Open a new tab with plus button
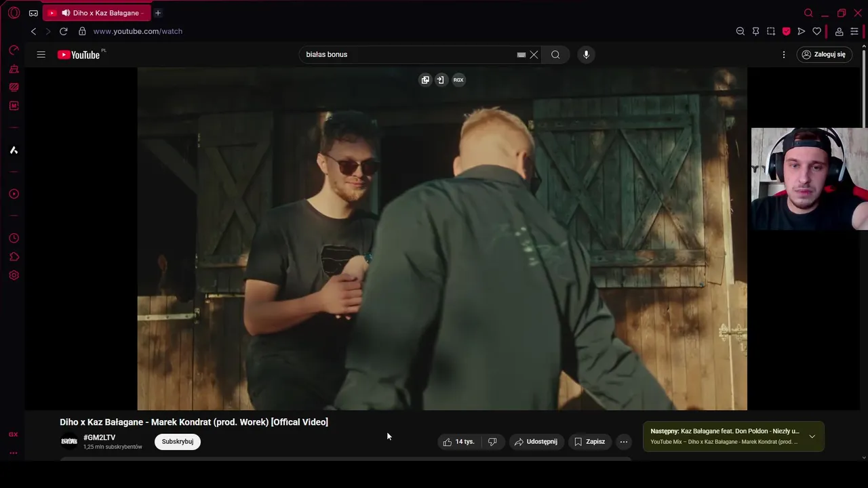Image resolution: width=868 pixels, height=488 pixels. [x=158, y=13]
